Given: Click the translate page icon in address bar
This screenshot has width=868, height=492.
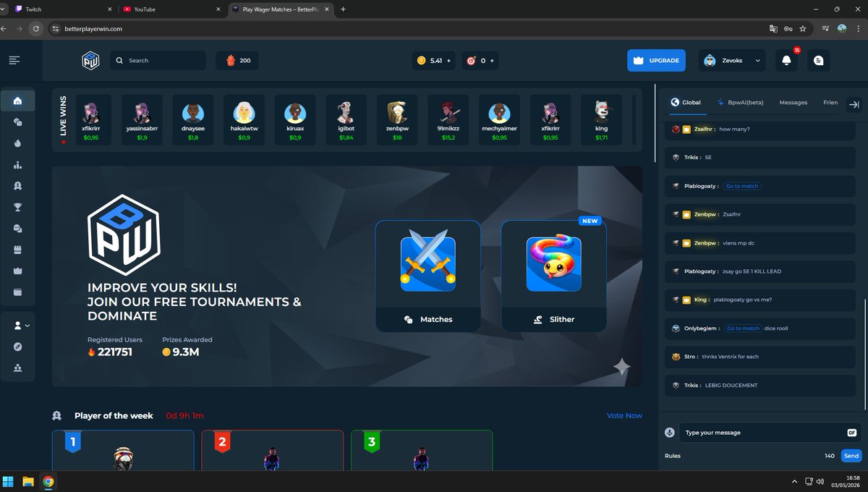Looking at the screenshot, I should click(773, 29).
